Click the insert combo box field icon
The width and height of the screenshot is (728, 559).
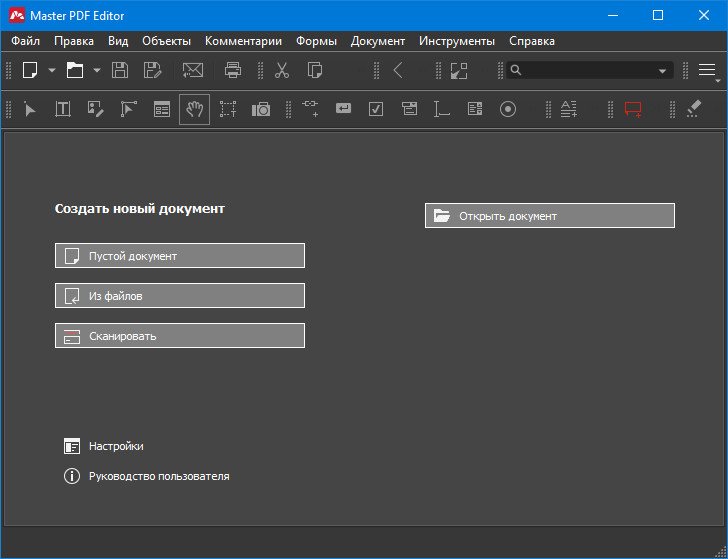click(409, 109)
